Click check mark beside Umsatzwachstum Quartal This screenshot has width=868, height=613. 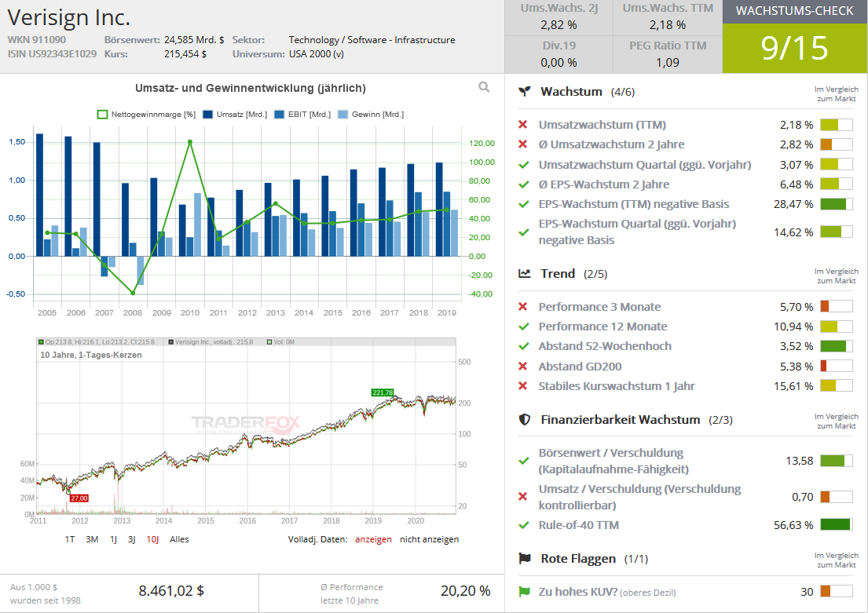[523, 165]
